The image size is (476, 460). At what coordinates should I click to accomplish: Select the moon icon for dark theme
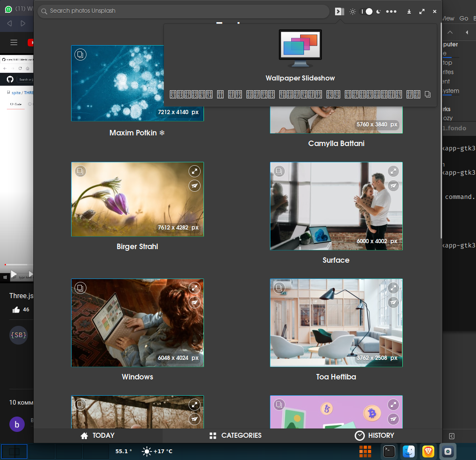point(379,11)
